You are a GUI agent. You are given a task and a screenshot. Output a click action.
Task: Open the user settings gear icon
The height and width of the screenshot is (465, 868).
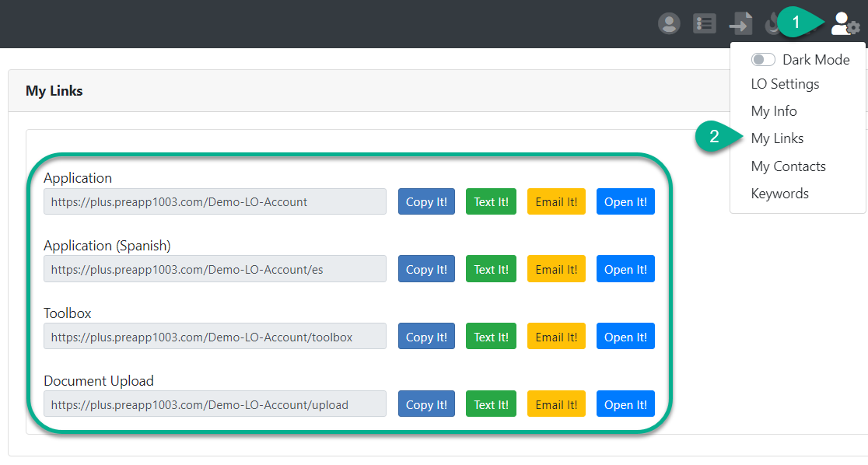click(845, 24)
